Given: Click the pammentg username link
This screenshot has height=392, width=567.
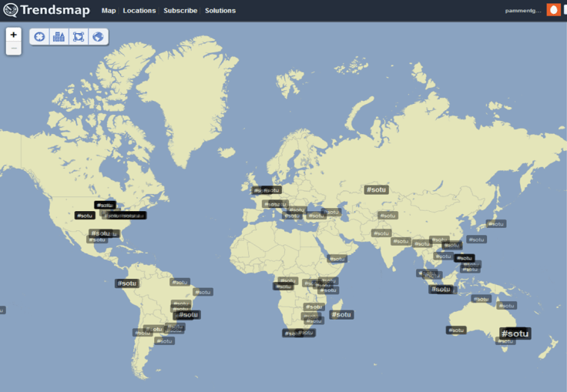Looking at the screenshot, I should pos(523,11).
